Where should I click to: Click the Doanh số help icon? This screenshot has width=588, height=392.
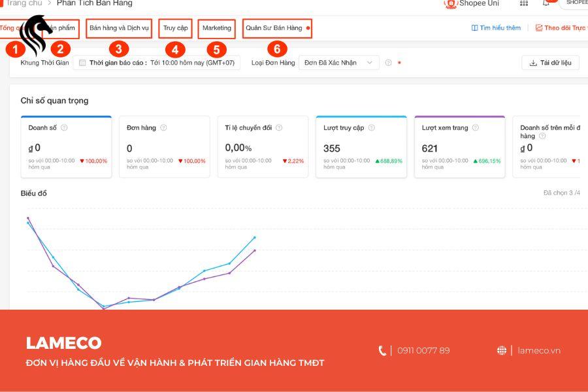(x=64, y=127)
